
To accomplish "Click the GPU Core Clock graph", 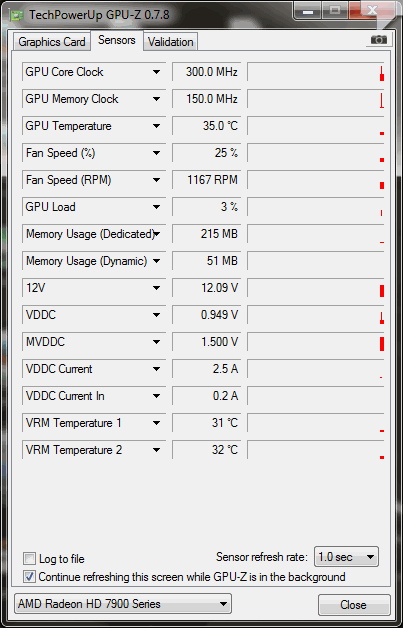I will point(316,72).
